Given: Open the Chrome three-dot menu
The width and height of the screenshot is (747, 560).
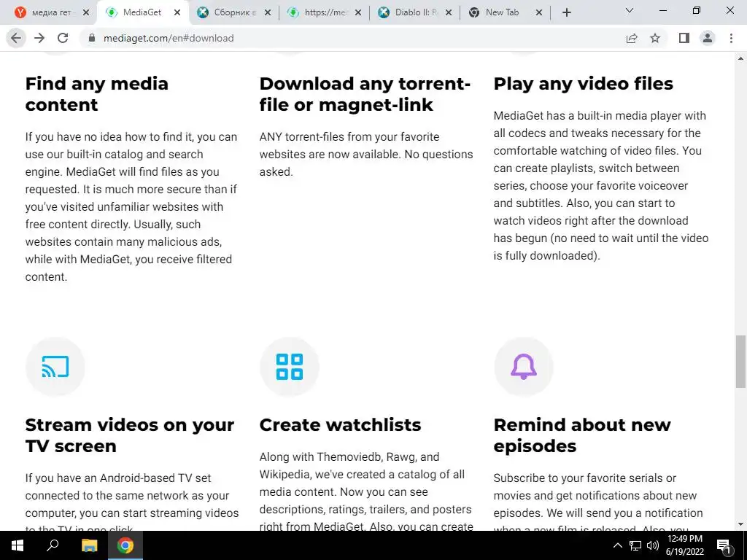Looking at the screenshot, I should (731, 38).
